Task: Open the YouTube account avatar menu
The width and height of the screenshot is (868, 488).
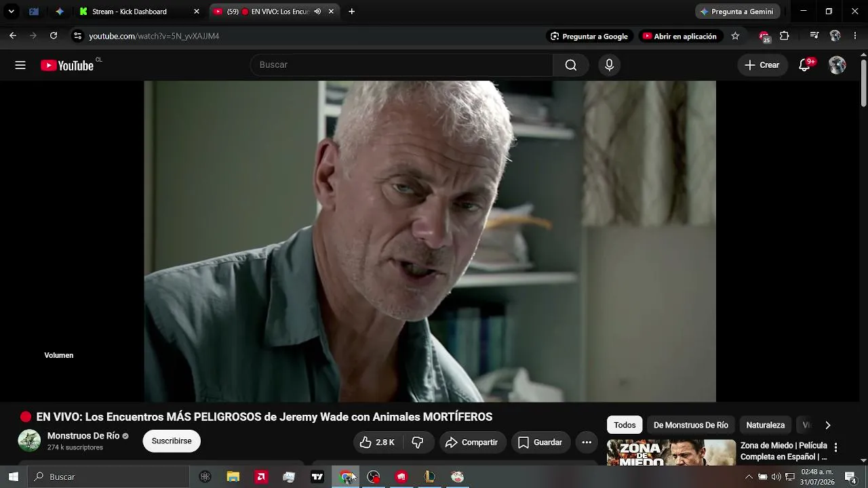Action: (837, 65)
